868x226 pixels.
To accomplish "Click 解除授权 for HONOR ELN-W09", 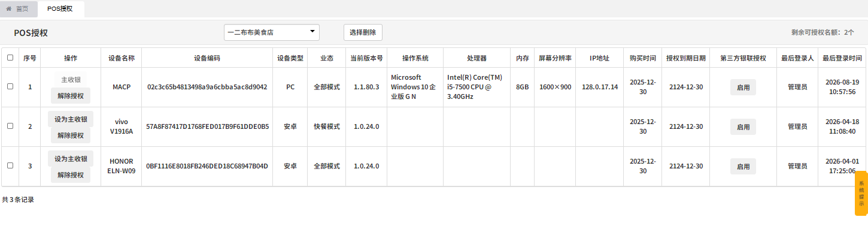I will pos(71,174).
